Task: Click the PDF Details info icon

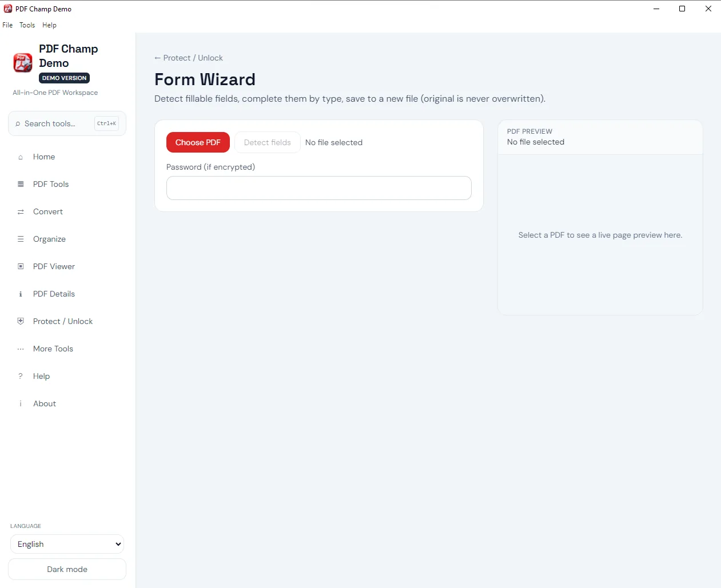Action: pyautogui.click(x=21, y=294)
